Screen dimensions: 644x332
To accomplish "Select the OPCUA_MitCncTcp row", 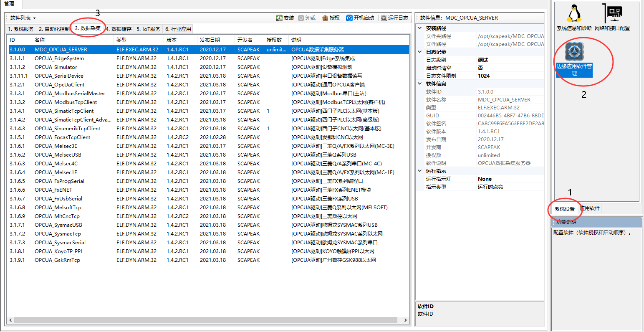I will point(208,216).
